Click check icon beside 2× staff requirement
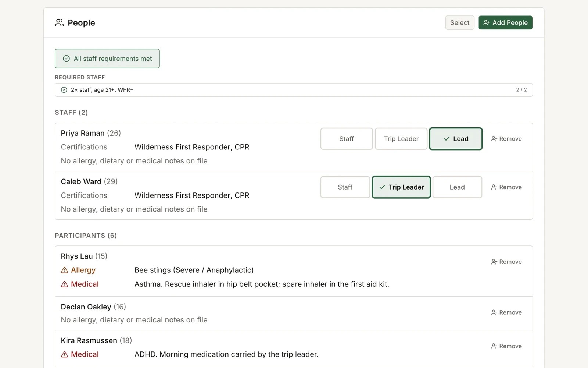Viewport: 588px width, 368px height. click(x=64, y=90)
